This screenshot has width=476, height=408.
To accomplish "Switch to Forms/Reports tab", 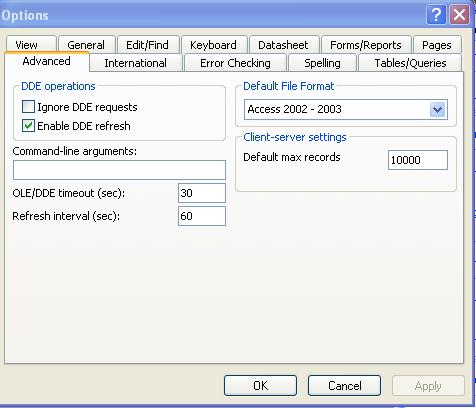I will (x=366, y=45).
